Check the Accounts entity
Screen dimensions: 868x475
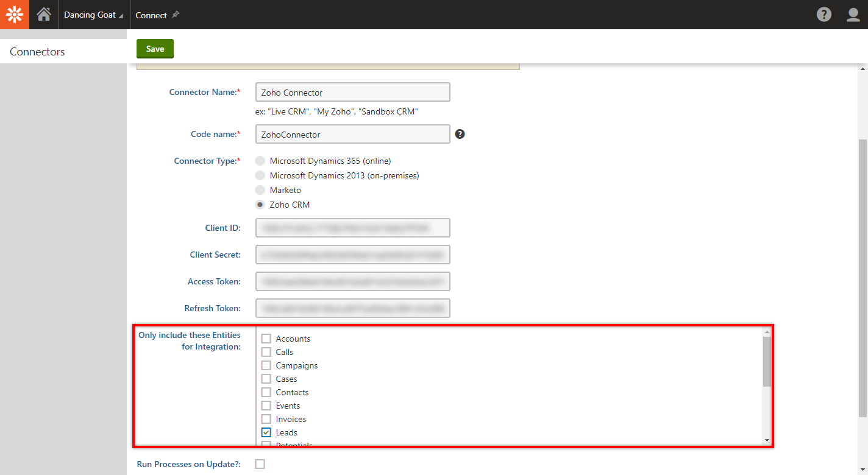coord(266,339)
